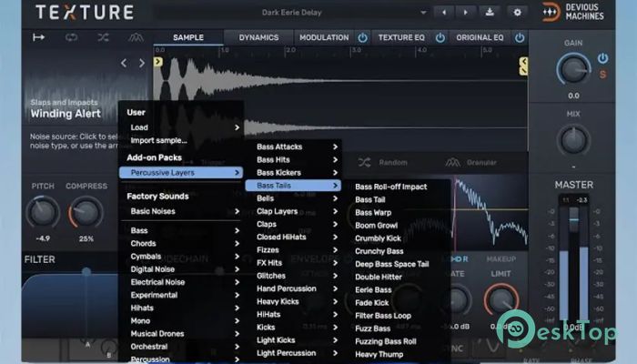Open Light Percussion submenu
This screenshot has height=364, width=637.
293,353
